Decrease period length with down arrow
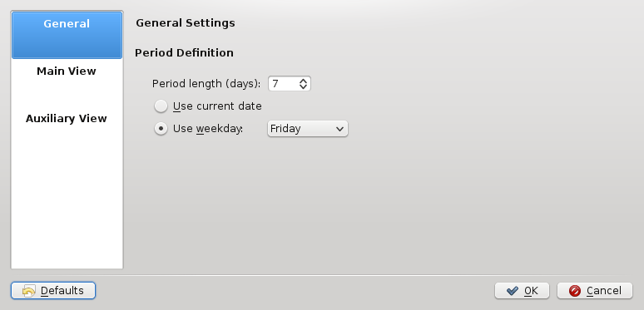This screenshot has height=310, width=644. [x=303, y=86]
